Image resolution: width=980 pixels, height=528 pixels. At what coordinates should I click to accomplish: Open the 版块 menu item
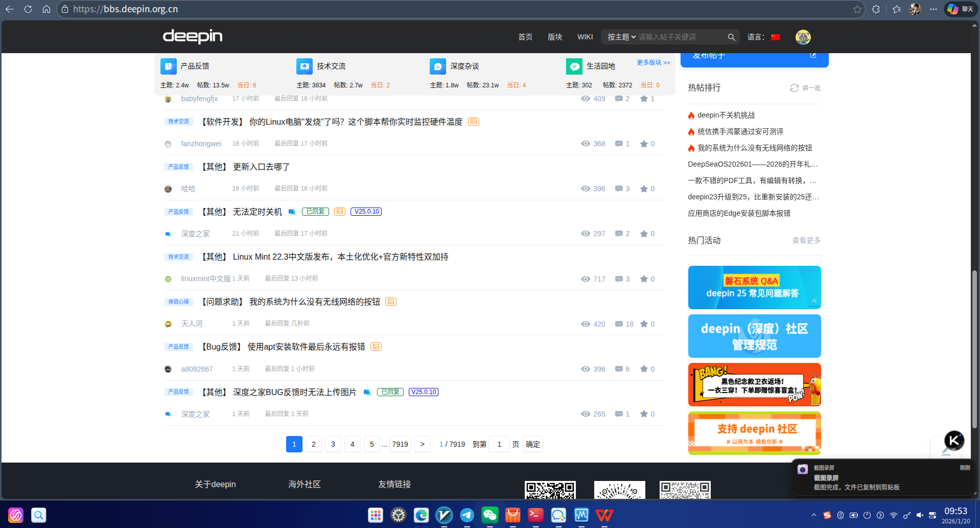point(554,37)
